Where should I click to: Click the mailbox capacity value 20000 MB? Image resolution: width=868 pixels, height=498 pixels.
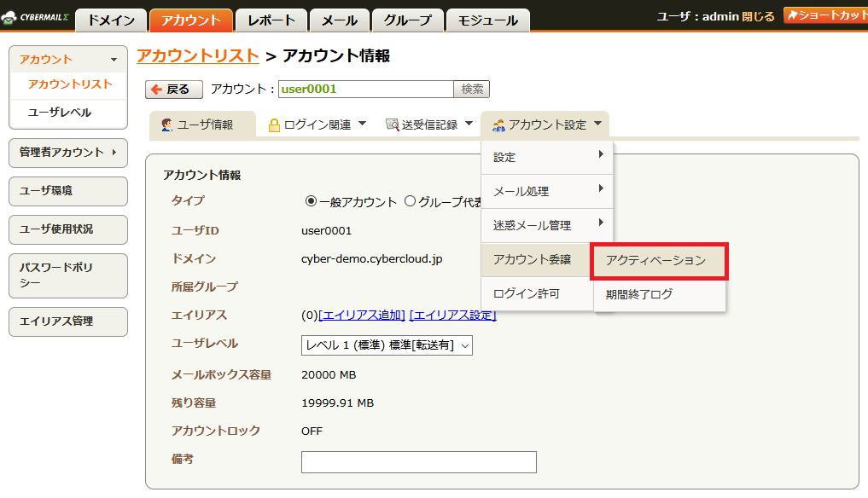click(x=329, y=375)
